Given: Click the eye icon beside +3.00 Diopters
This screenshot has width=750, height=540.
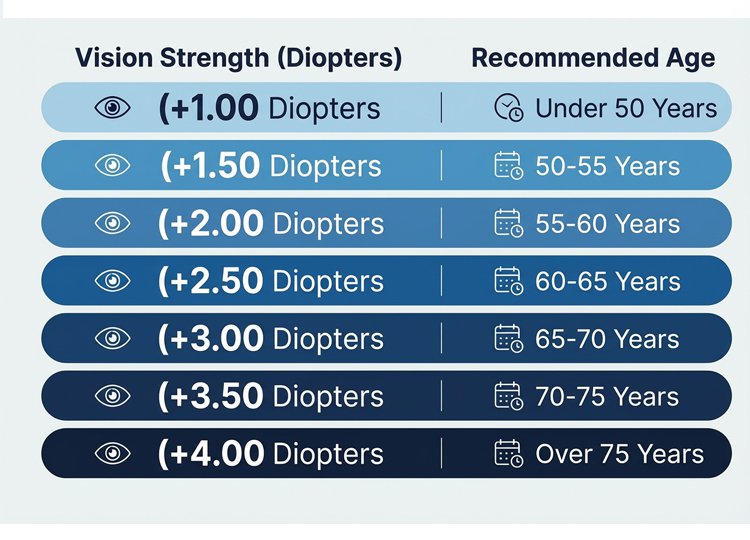Looking at the screenshot, I should [113, 338].
